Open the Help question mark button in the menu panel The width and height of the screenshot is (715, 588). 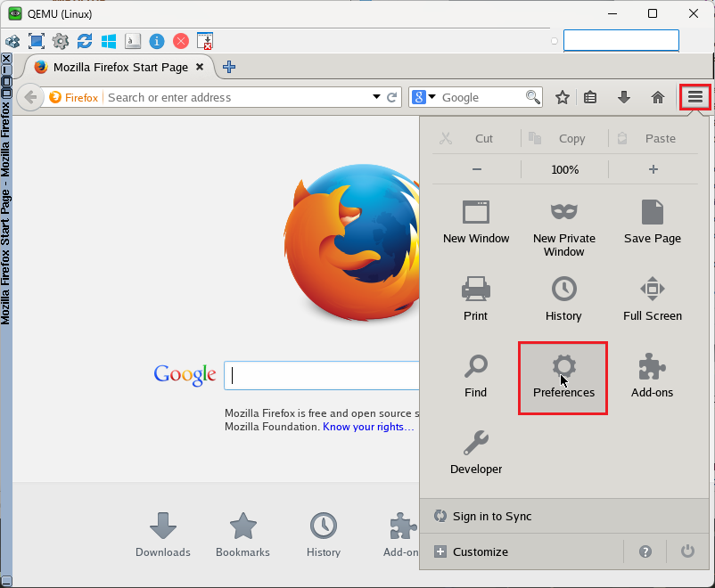point(645,551)
